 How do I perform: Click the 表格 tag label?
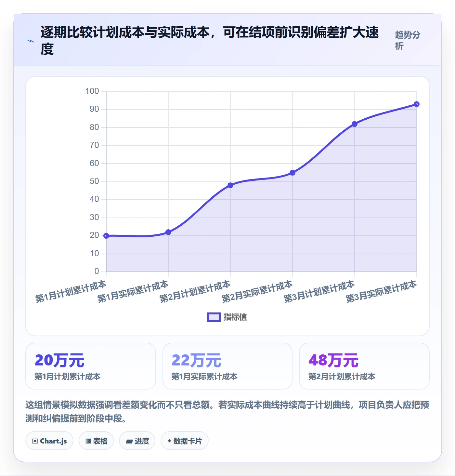[100, 441]
